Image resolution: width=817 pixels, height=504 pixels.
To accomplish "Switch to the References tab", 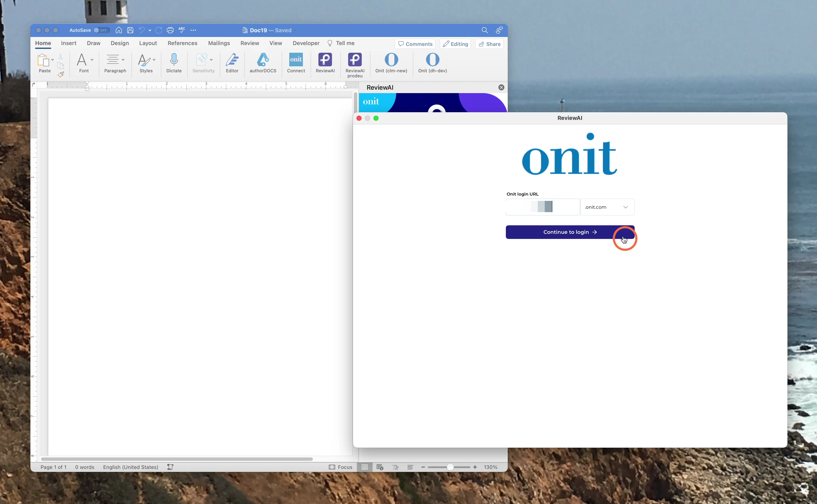I will pyautogui.click(x=182, y=43).
